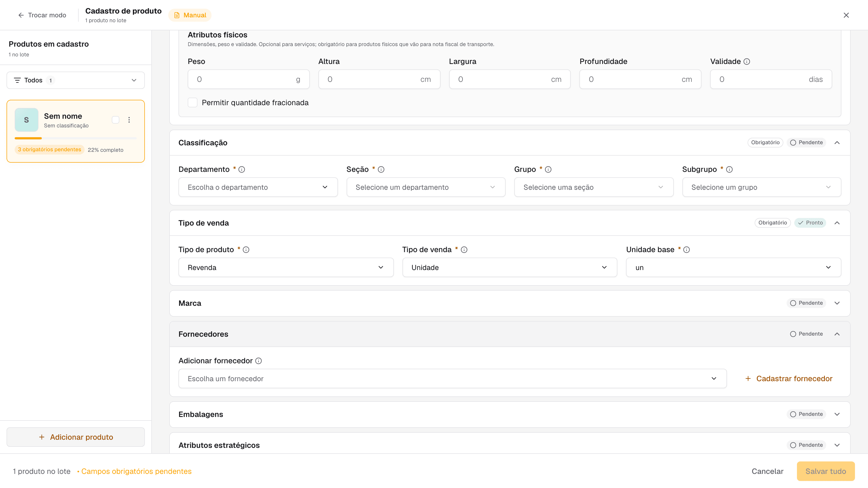The height and width of the screenshot is (488, 868).
Task: Click the info icon beside Departamento
Action: tap(242, 169)
